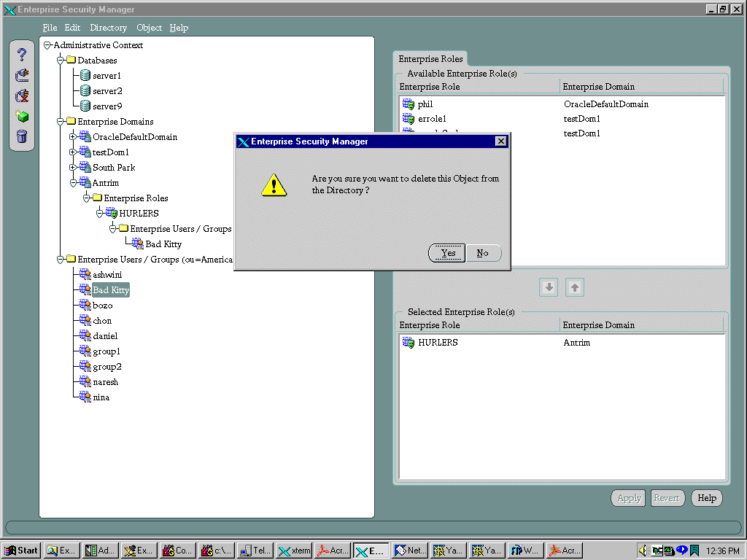Expand the OracleDefaultDomain tree node
The height and width of the screenshot is (560, 747).
(x=72, y=137)
